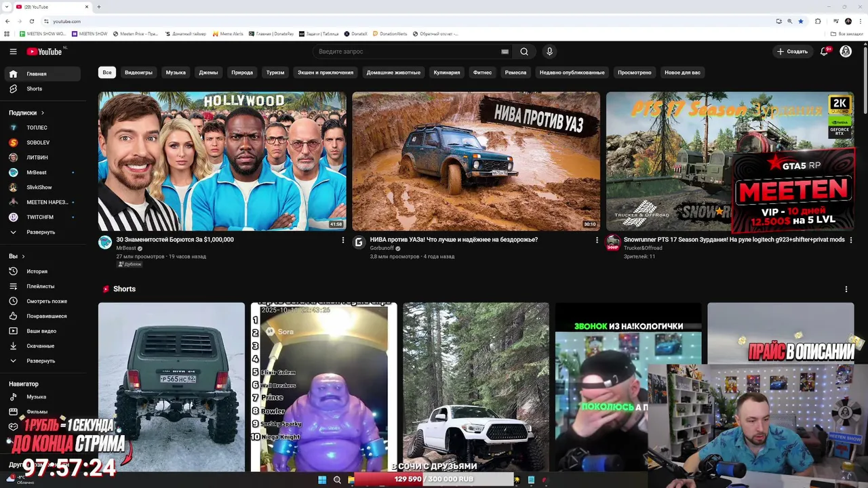Open Your videos in sidebar
The image size is (868, 488).
point(42,331)
